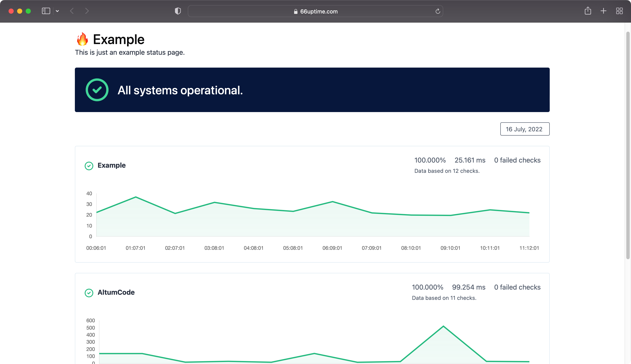This screenshot has width=631, height=364.
Task: Click the 00:06:01 x-axis label
Action: pyautogui.click(x=96, y=248)
